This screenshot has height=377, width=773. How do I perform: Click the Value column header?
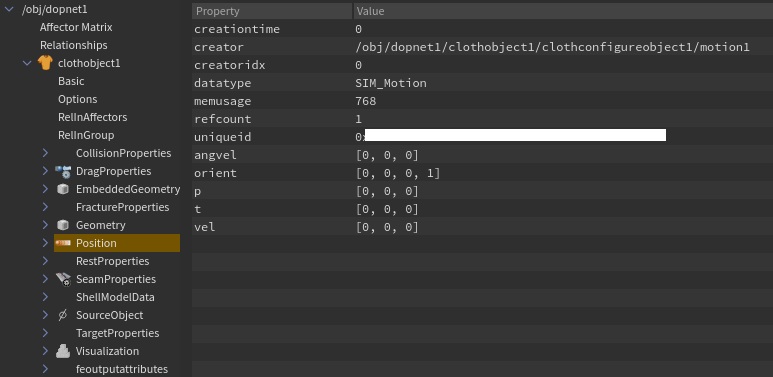[x=563, y=11]
